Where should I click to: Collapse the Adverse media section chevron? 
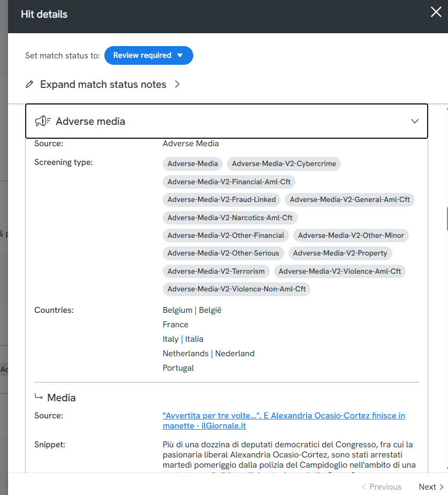point(415,121)
